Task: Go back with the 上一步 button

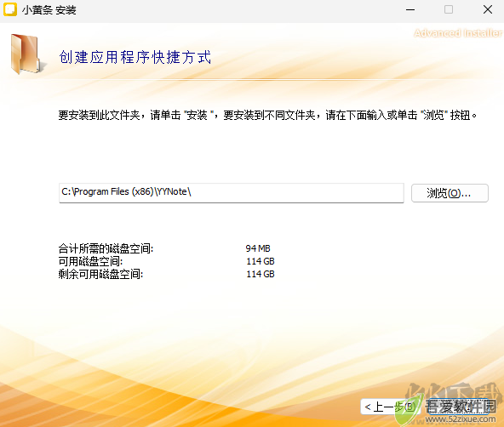Action: point(390,407)
